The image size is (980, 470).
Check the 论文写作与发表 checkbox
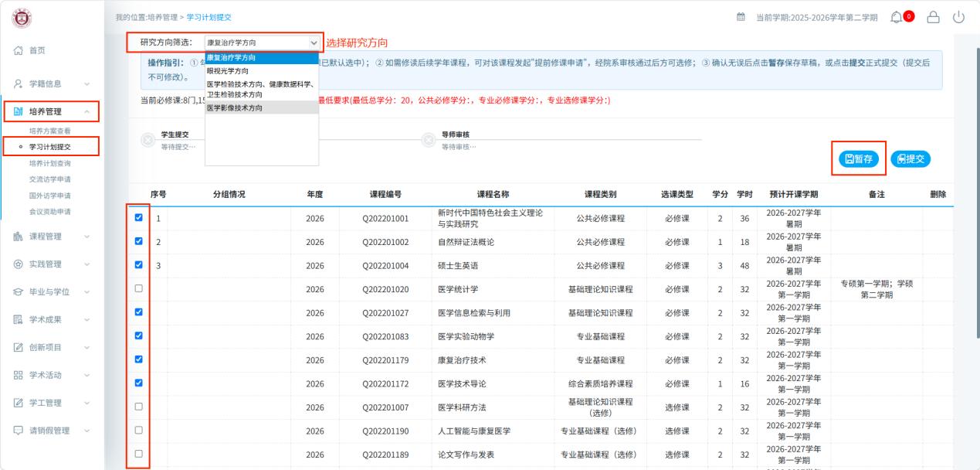coord(138,454)
